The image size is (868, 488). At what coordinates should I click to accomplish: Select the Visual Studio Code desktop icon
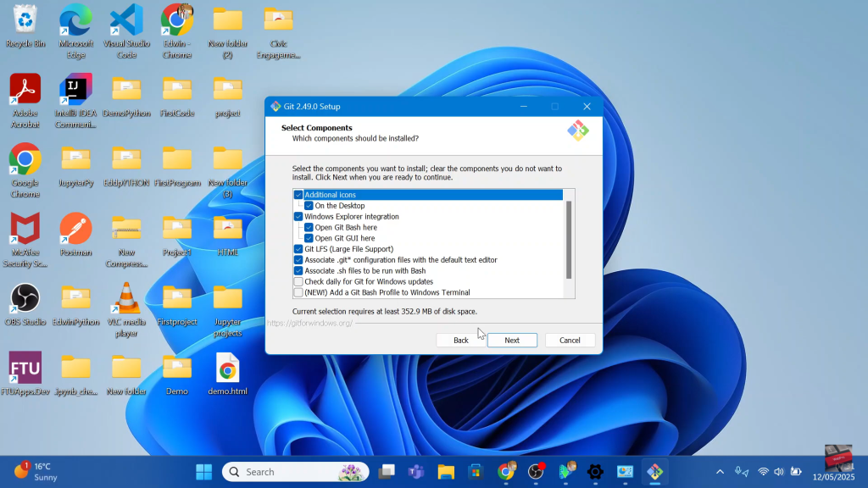click(126, 21)
